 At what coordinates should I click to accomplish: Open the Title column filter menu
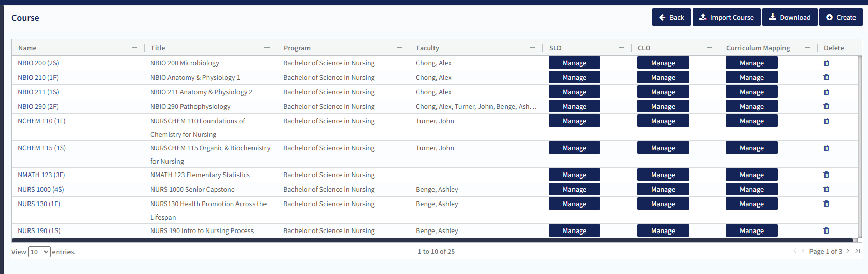coord(267,48)
